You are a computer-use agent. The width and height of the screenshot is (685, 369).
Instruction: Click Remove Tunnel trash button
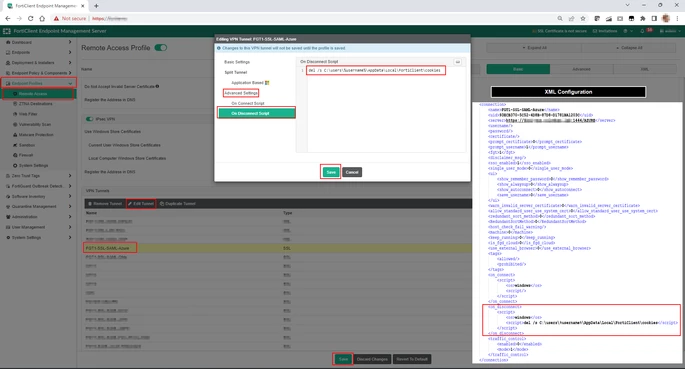pos(105,203)
